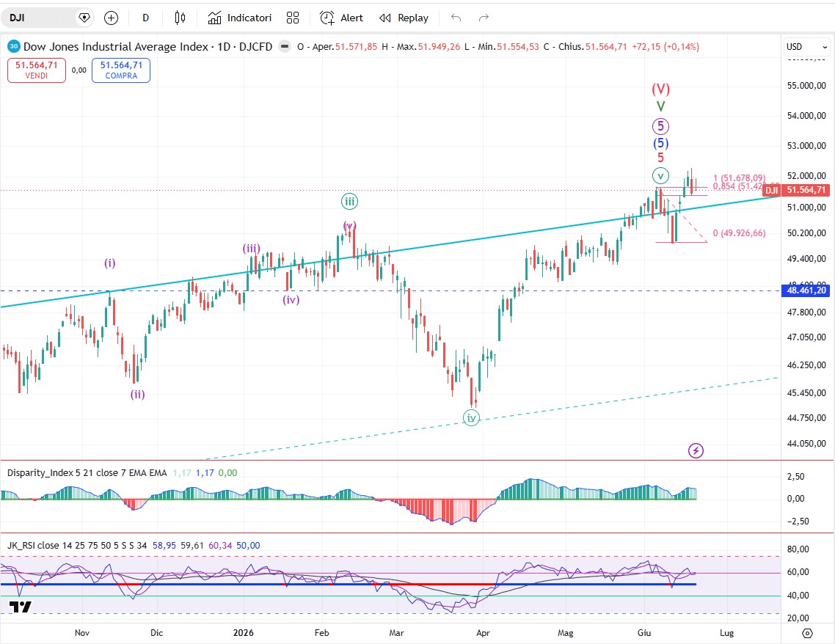Add a symbol with plus circle icon
The width and height of the screenshot is (835, 644).
[x=111, y=18]
